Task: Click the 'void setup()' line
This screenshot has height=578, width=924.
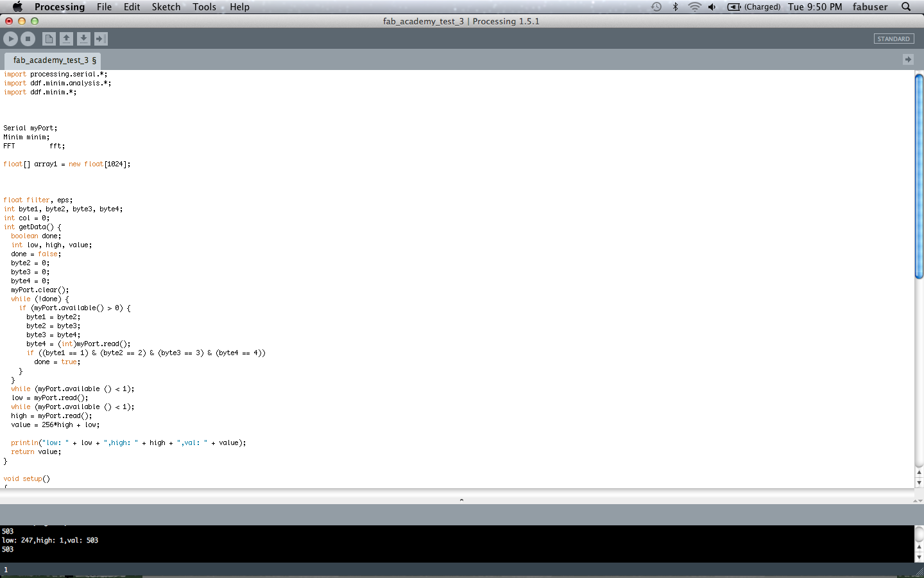Action: 26,479
